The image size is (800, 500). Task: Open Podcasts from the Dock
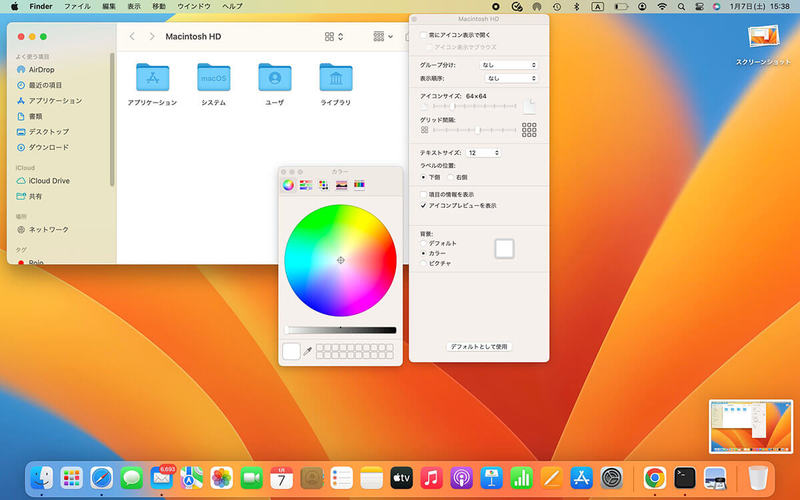(x=461, y=478)
